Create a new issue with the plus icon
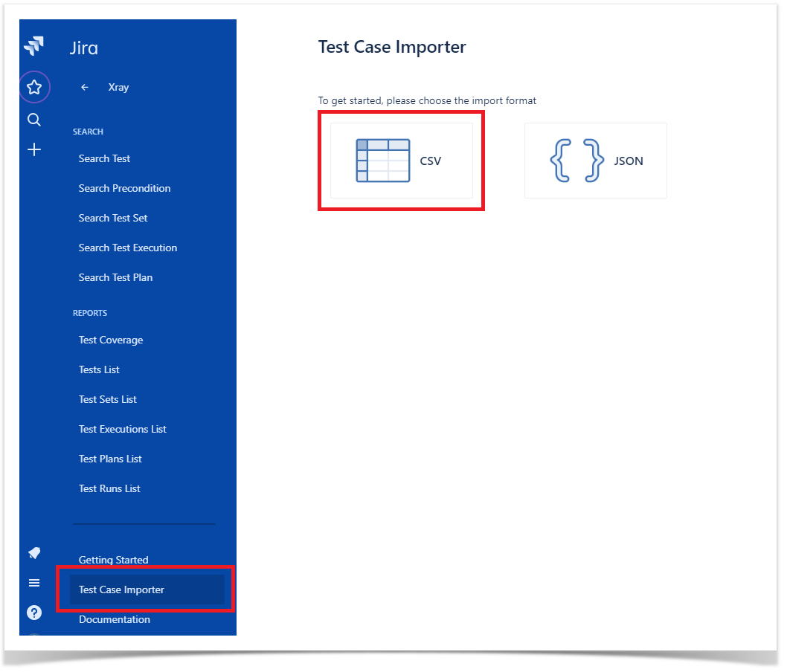Viewport: 787px width, 672px height. (34, 149)
